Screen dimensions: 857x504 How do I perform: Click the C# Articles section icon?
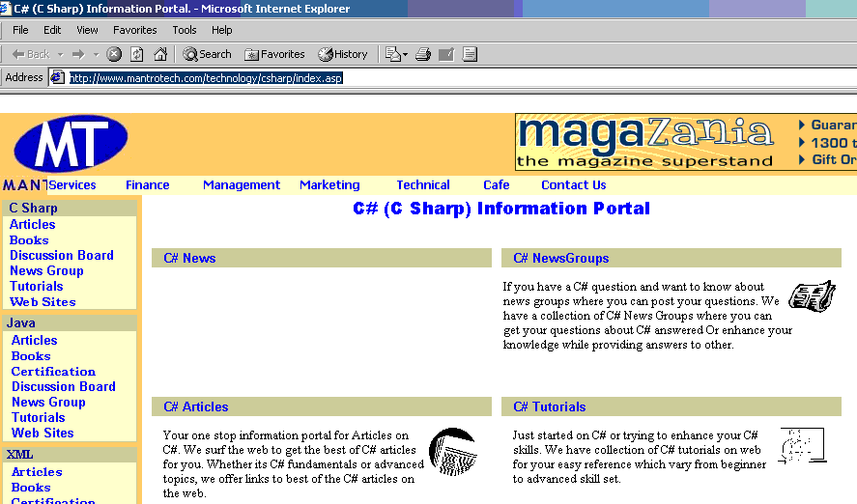[452, 450]
